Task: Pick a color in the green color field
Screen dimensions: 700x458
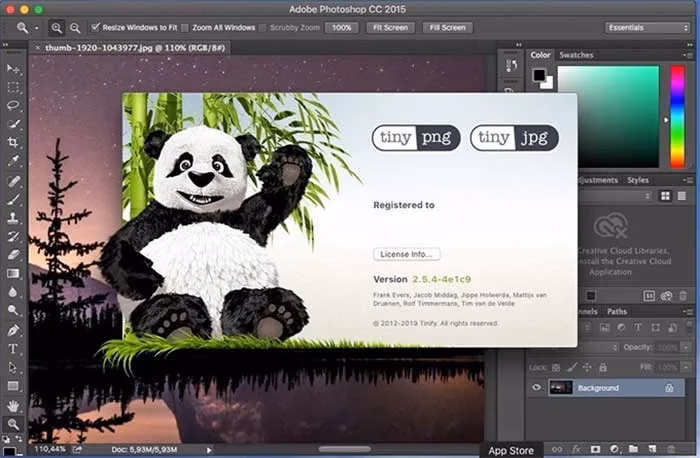Action: tap(608, 117)
